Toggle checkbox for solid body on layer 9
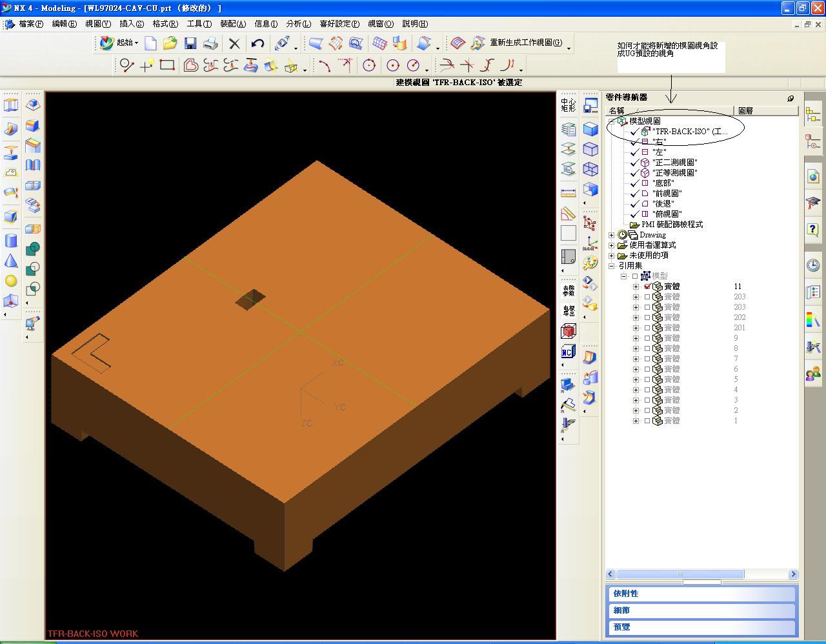This screenshot has width=826, height=644. pyautogui.click(x=647, y=338)
